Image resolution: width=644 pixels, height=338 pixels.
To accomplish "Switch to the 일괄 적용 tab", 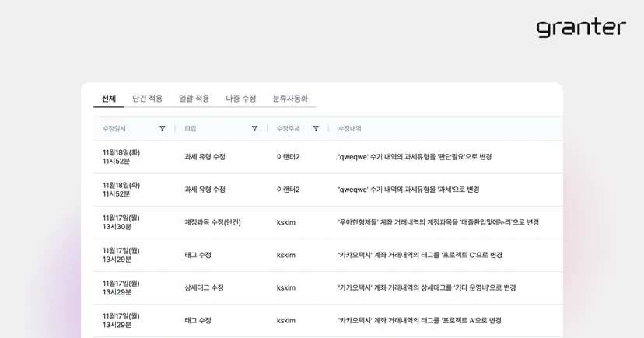I will click(x=194, y=99).
